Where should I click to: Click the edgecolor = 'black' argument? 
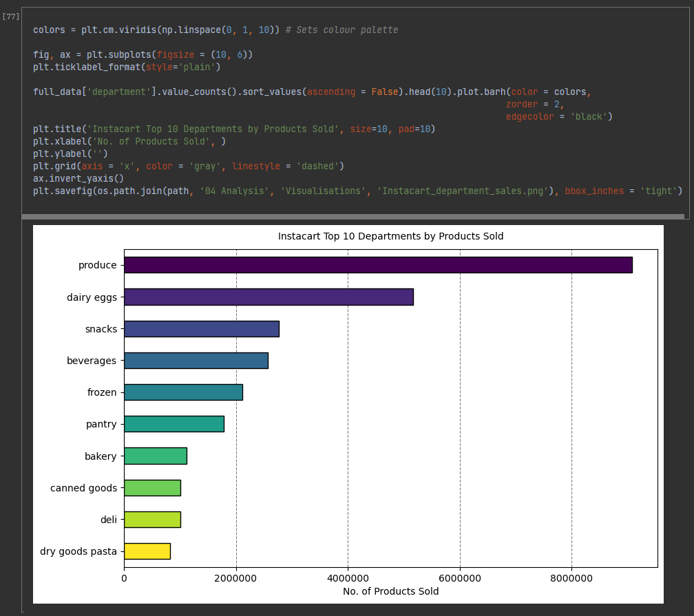[559, 116]
